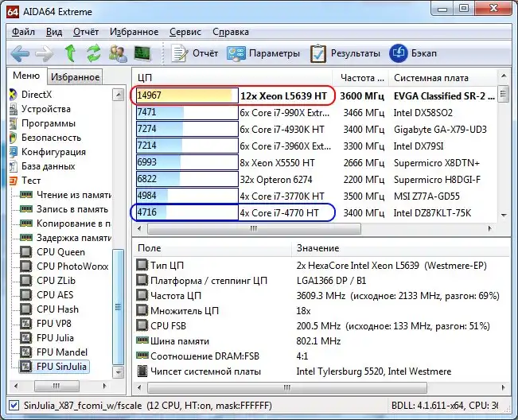Switch to the Избранное tab

click(75, 77)
